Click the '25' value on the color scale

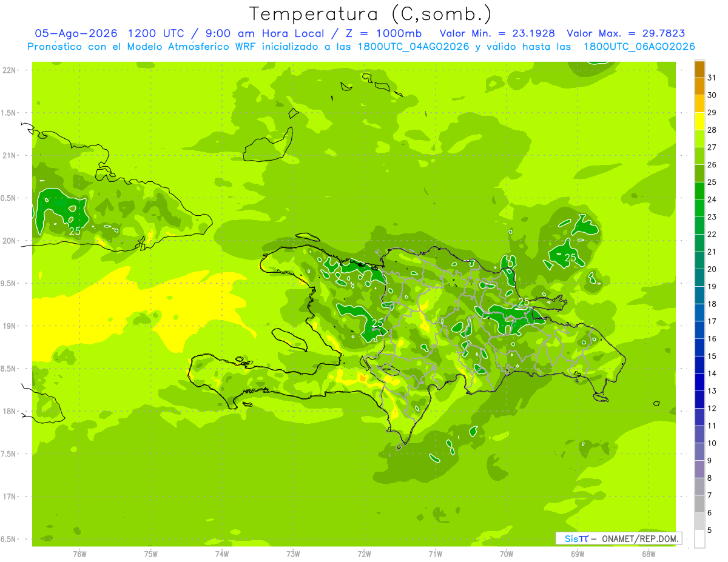pyautogui.click(x=712, y=182)
